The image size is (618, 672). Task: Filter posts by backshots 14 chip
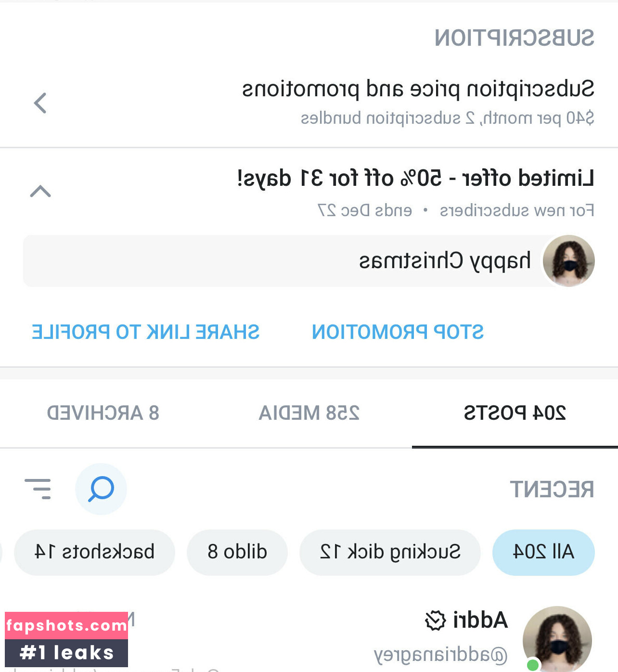pos(94,552)
